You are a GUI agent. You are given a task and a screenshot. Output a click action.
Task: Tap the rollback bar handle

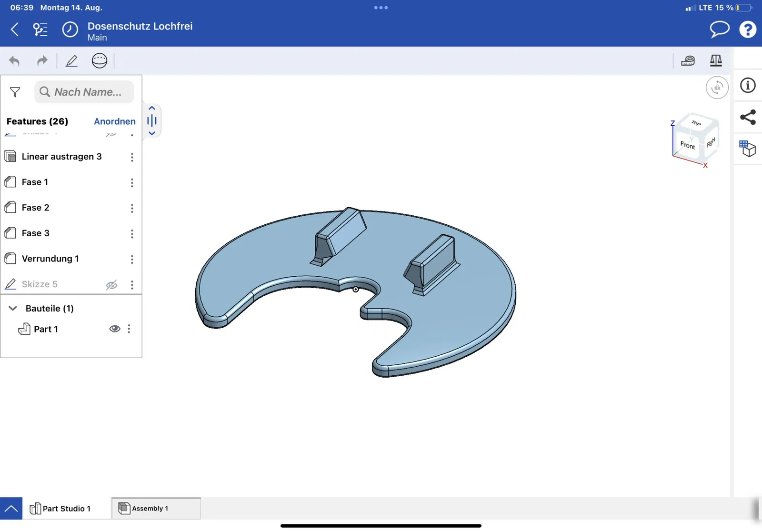[152, 120]
